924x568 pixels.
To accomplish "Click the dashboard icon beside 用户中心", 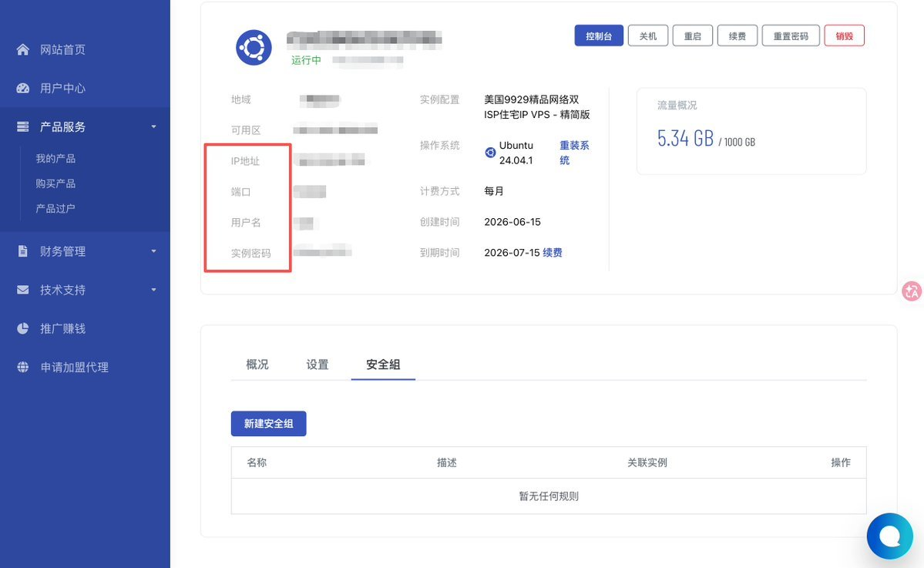I will point(22,89).
